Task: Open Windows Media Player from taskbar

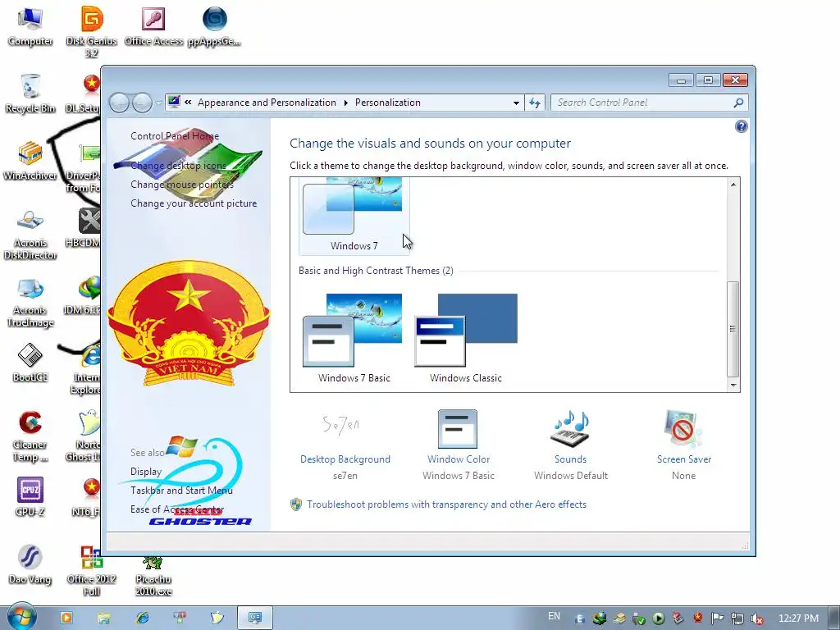Action: pos(66,618)
